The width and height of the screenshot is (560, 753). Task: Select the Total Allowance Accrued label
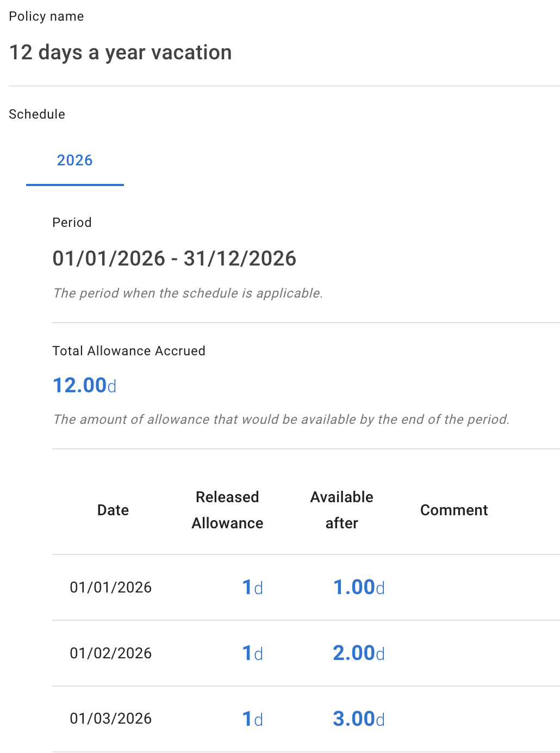pyautogui.click(x=129, y=351)
